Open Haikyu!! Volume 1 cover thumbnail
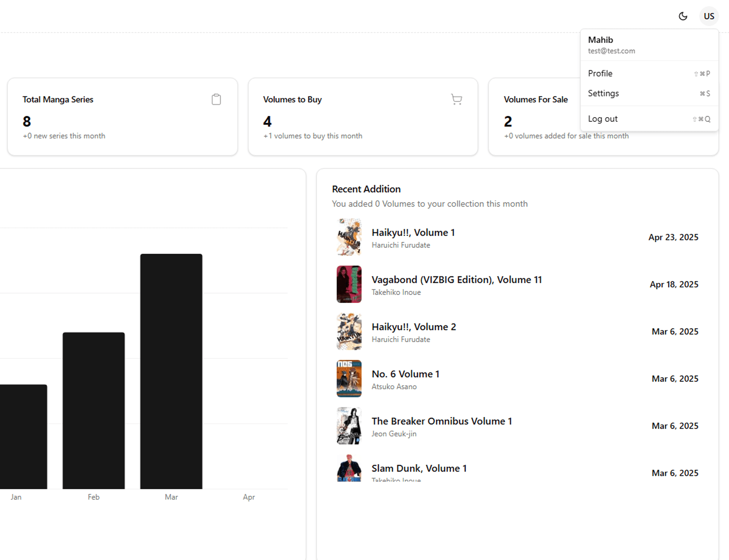729x560 pixels. 349,237
